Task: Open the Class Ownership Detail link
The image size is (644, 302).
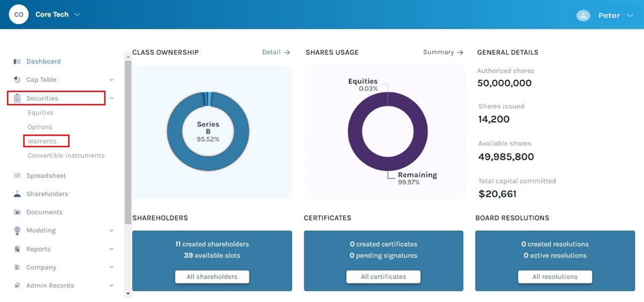Action: pos(276,52)
